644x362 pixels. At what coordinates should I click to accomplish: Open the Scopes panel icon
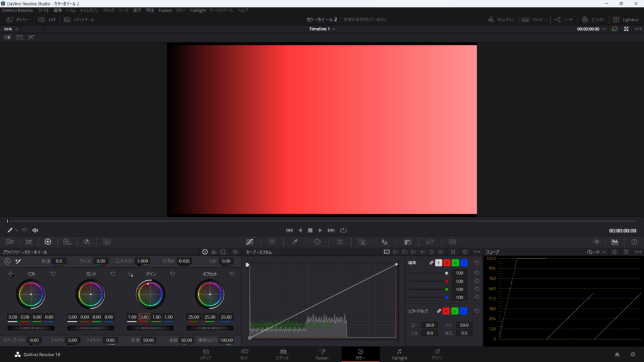pos(614,241)
